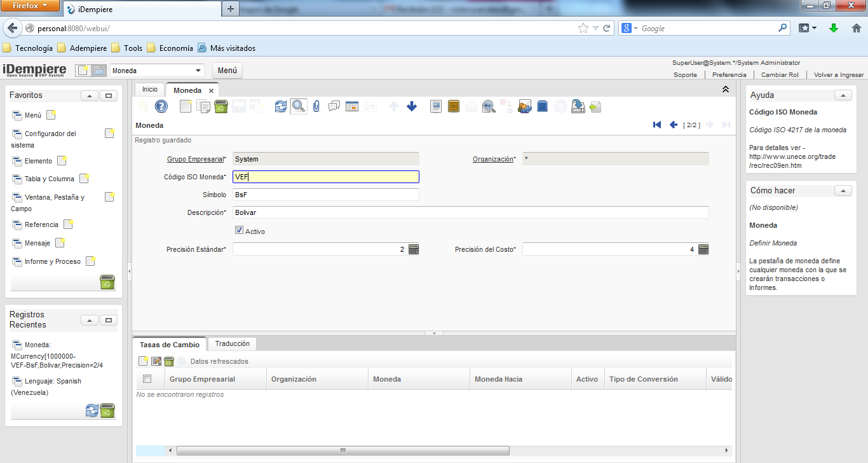
Task: Open the Tasas de Cambio tab
Action: [x=170, y=345]
